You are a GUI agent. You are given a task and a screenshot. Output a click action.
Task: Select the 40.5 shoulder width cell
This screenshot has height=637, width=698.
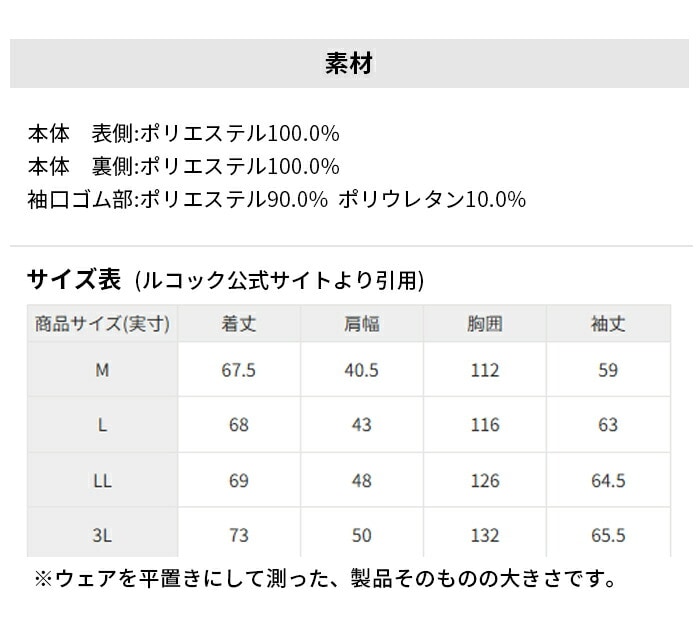coord(362,370)
